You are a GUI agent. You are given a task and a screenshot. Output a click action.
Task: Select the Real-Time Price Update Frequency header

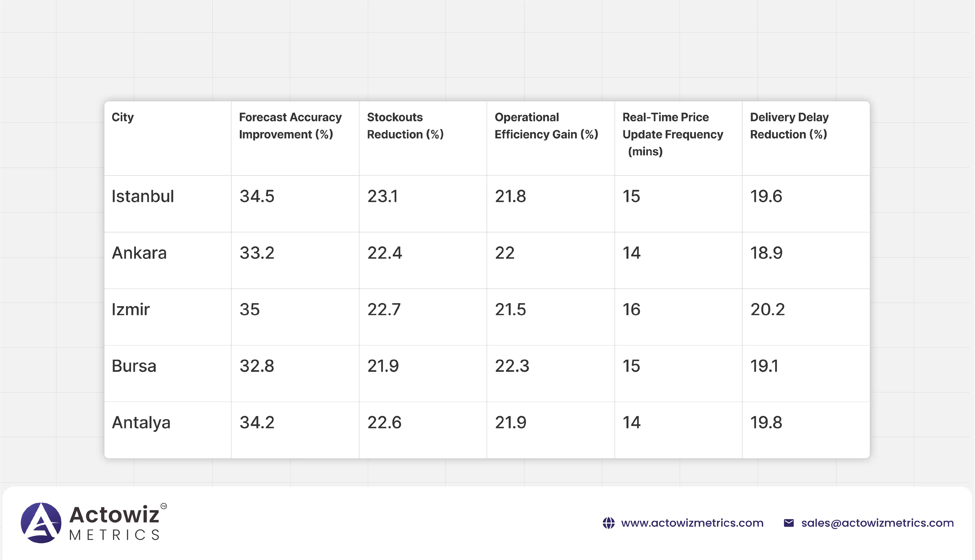click(x=673, y=134)
